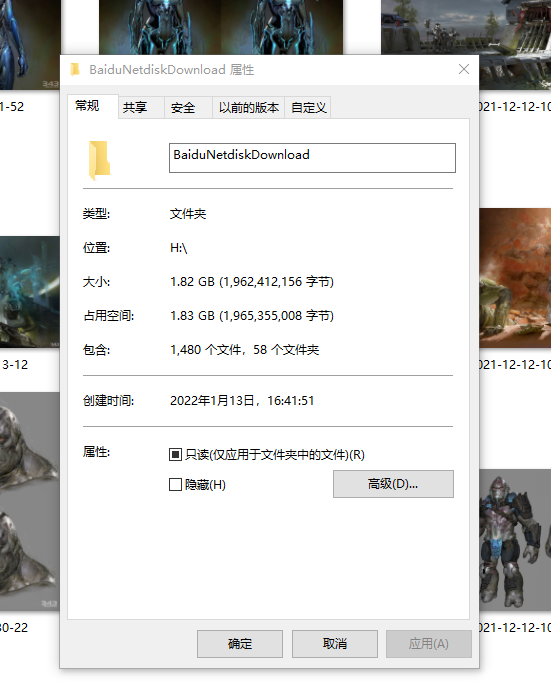Click the 取消 cancel button

(x=335, y=644)
